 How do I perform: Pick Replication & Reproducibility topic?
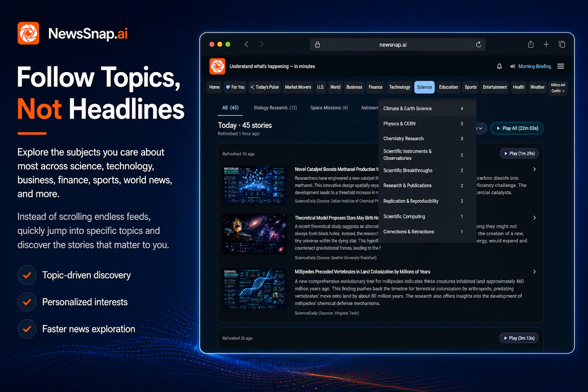(427, 201)
